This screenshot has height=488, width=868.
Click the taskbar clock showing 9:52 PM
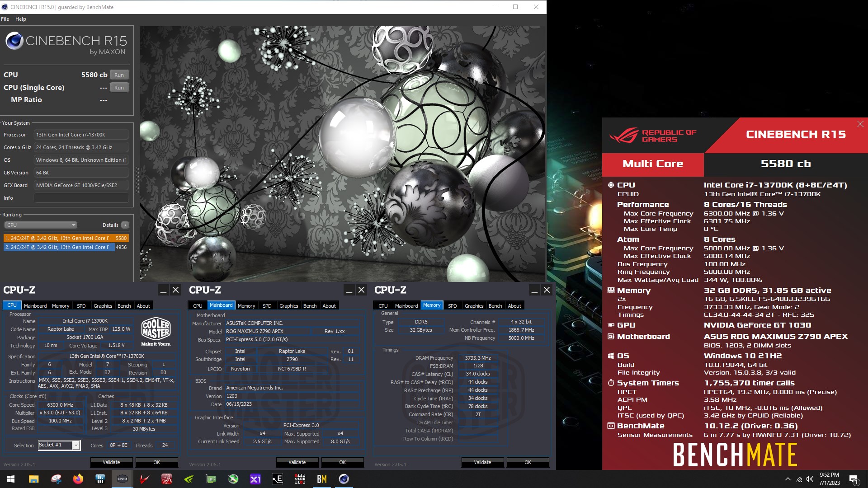[x=829, y=479]
